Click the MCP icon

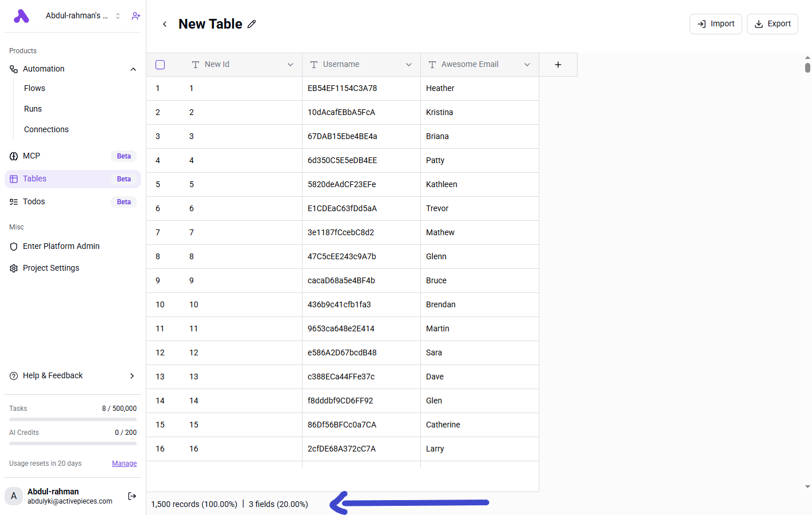tap(14, 156)
